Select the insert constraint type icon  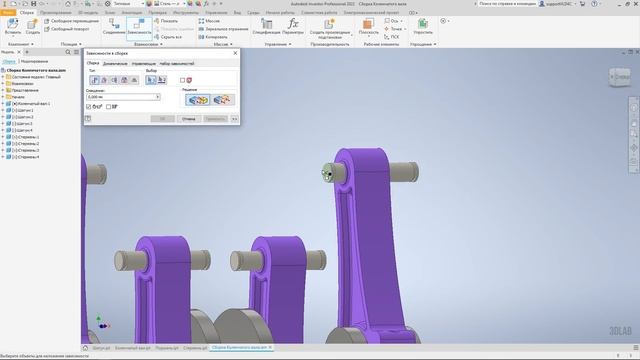[124, 80]
